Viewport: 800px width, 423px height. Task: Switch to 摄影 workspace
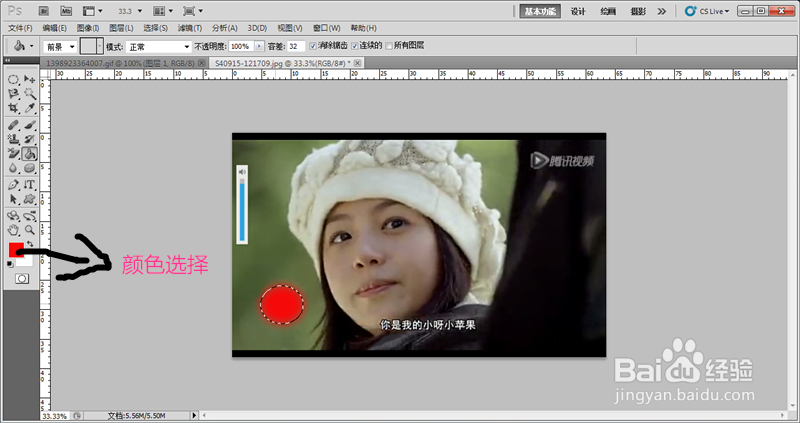pos(638,11)
